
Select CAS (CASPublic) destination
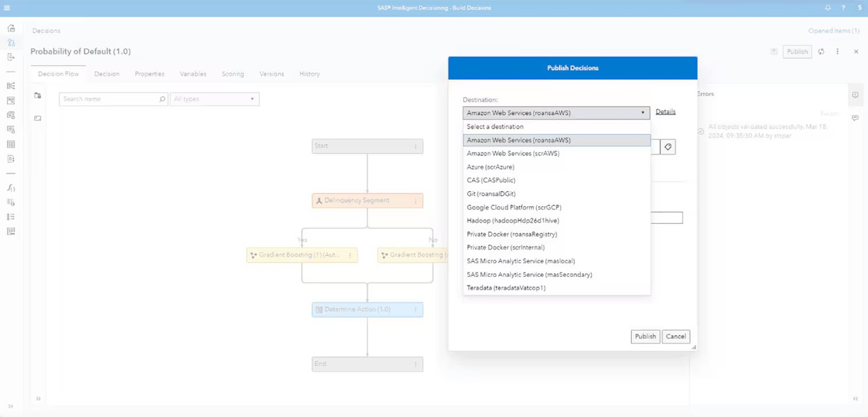(x=557, y=180)
